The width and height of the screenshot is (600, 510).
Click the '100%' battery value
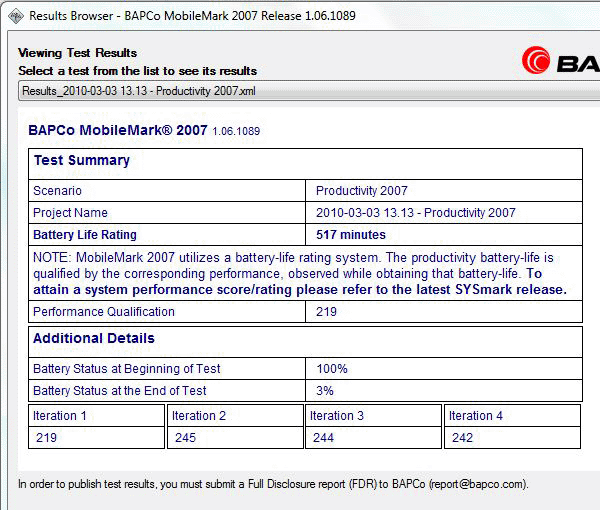pyautogui.click(x=332, y=368)
